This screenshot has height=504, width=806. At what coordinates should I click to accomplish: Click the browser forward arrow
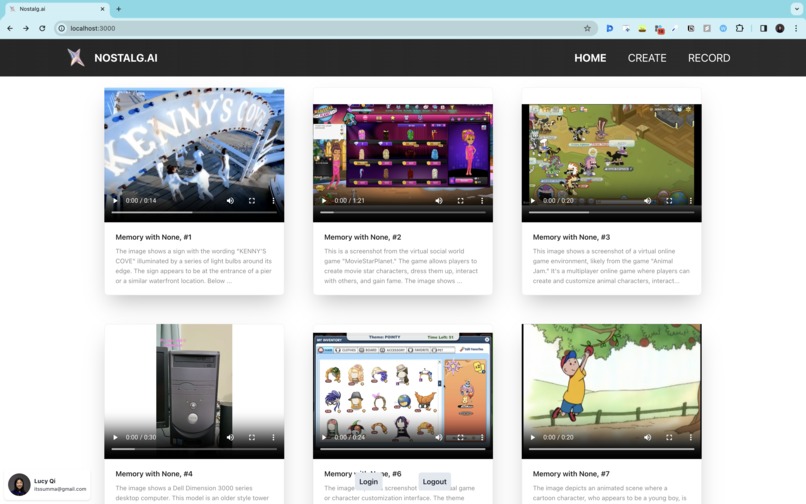(x=26, y=28)
